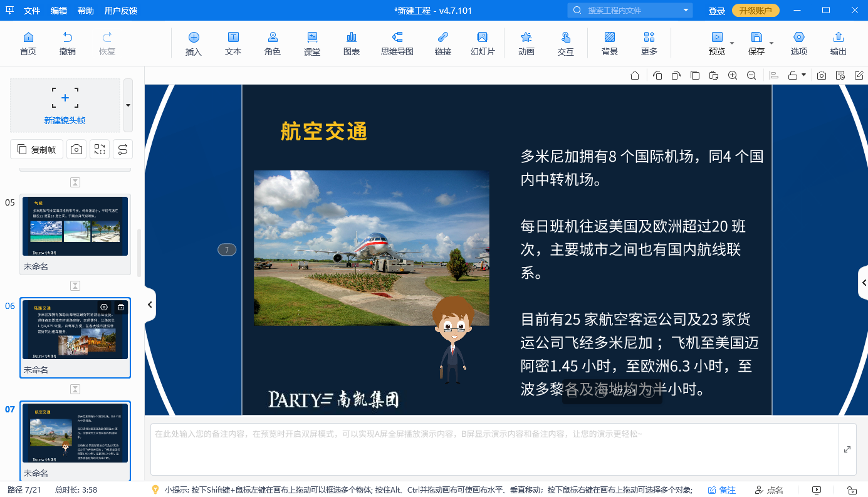Open the 思维导图 mind map tool
The image size is (868, 497).
(x=397, y=44)
